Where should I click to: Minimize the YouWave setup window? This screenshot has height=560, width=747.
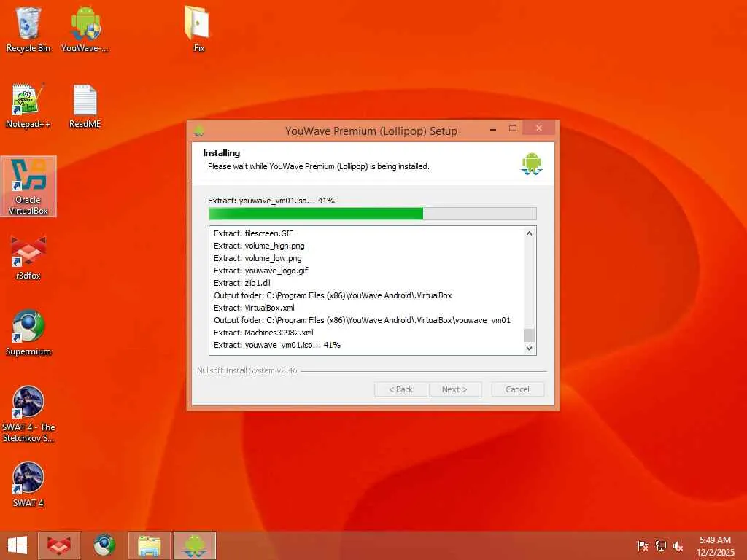tap(494, 129)
